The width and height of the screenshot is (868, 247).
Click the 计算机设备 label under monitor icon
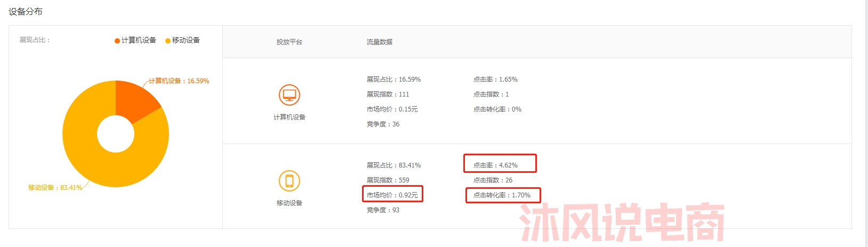(x=290, y=117)
